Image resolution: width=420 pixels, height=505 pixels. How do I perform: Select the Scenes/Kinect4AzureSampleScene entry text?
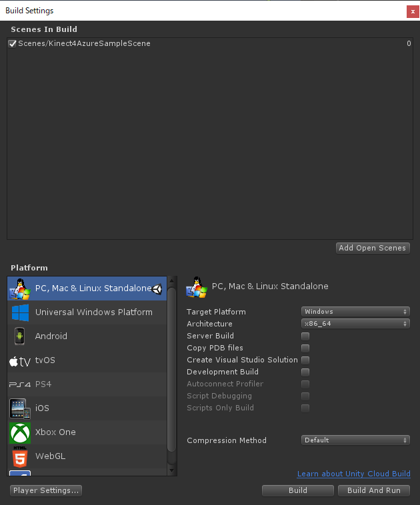pos(84,43)
